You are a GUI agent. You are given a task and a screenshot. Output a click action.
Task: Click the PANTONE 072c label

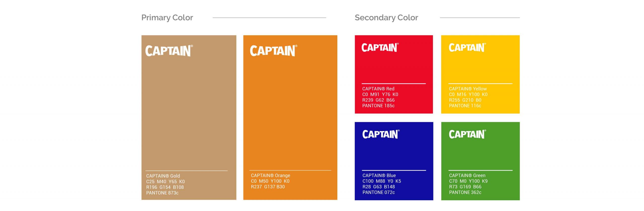[x=379, y=192]
